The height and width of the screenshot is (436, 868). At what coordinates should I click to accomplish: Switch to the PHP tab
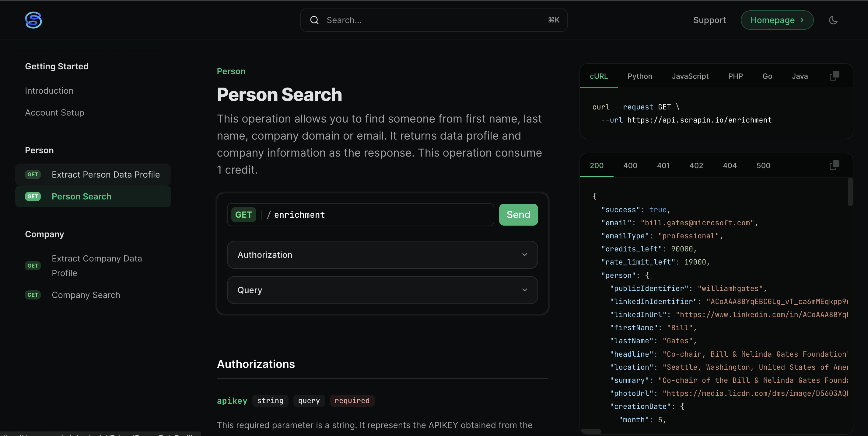pos(735,76)
